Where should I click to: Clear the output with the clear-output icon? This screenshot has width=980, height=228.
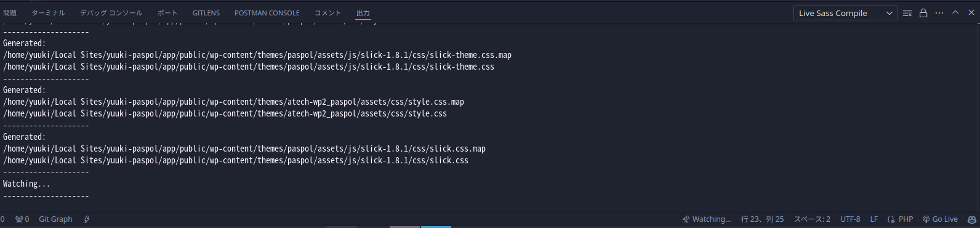(907, 13)
